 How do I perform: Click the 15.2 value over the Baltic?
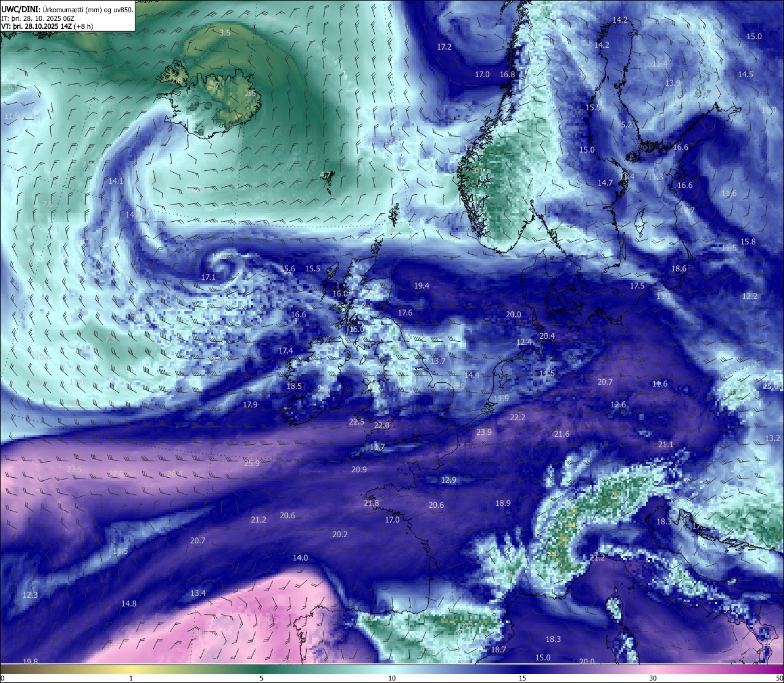pyautogui.click(x=624, y=124)
